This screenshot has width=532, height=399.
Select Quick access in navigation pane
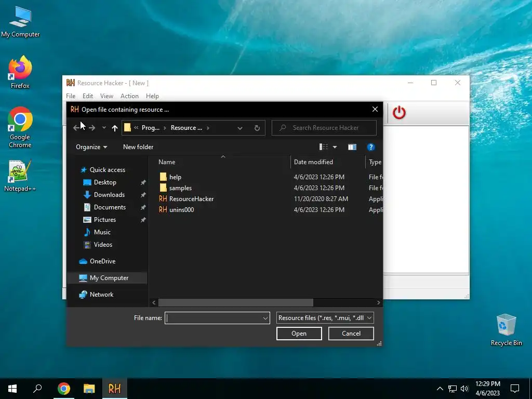[107, 170]
